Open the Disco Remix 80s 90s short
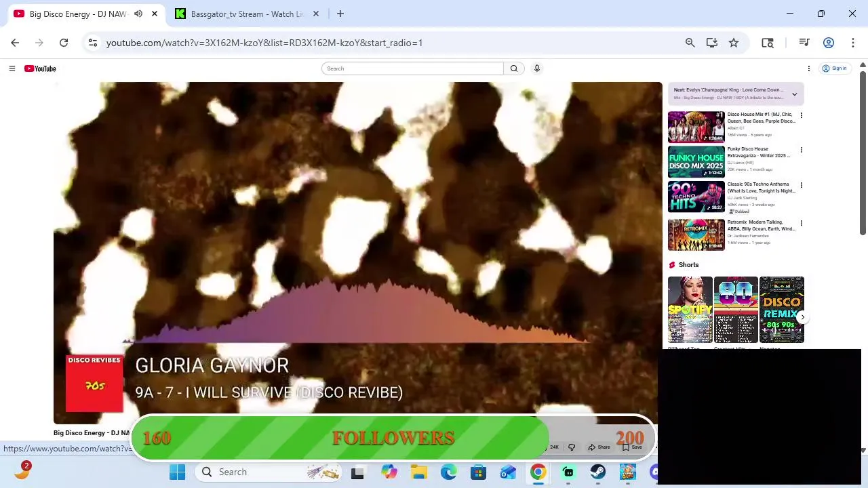Image resolution: width=868 pixels, height=488 pixels. [781, 310]
